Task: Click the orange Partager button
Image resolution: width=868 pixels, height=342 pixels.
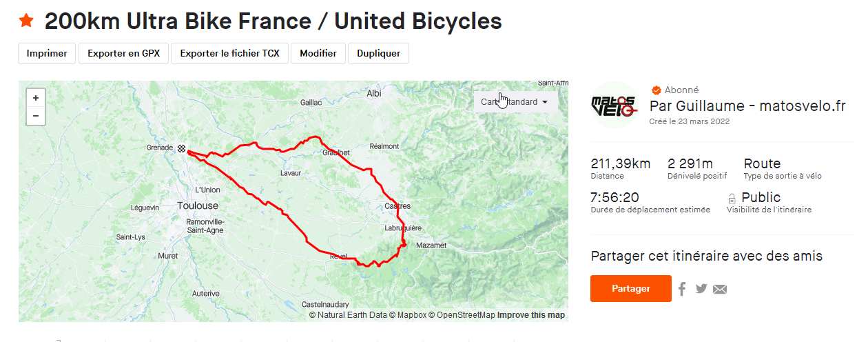Action: tap(631, 288)
